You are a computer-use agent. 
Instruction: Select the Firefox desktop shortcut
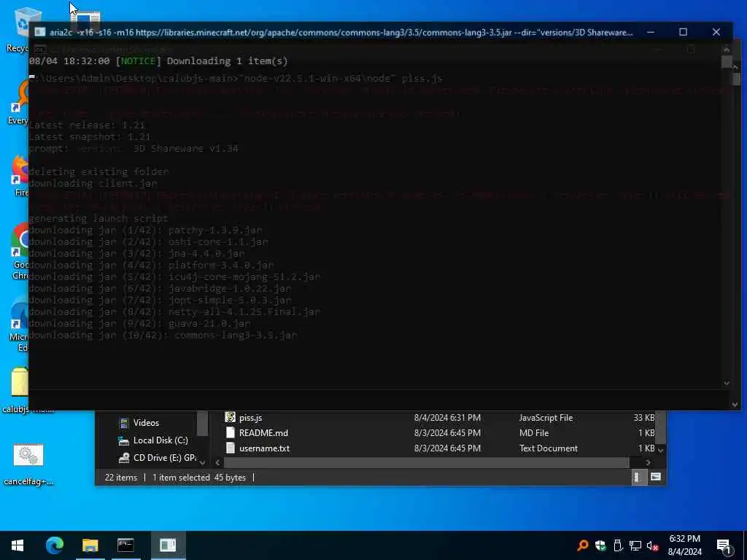point(20,176)
